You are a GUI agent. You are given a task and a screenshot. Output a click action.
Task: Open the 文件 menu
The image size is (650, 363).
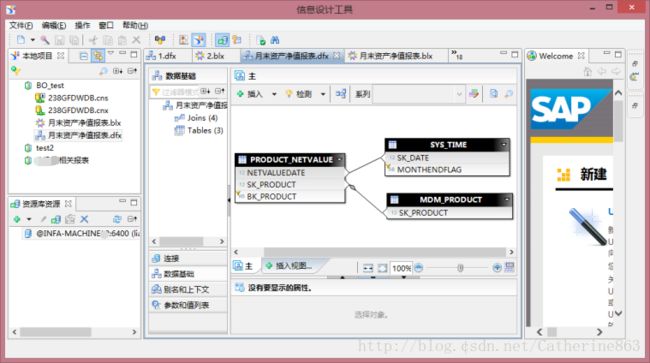coord(21,25)
